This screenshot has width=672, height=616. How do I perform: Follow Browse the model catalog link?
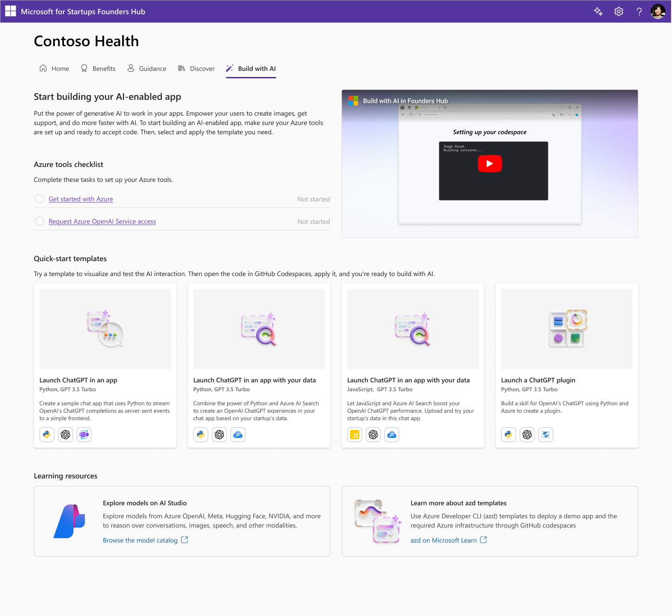click(x=140, y=540)
